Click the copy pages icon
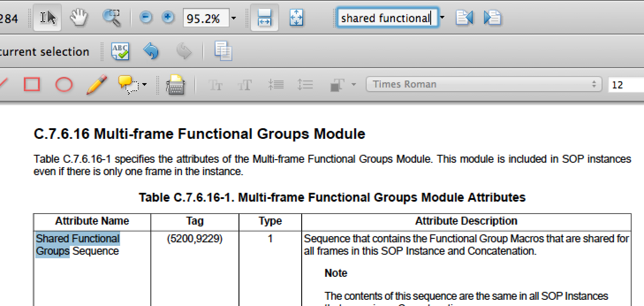The image size is (644, 306). pos(223,52)
